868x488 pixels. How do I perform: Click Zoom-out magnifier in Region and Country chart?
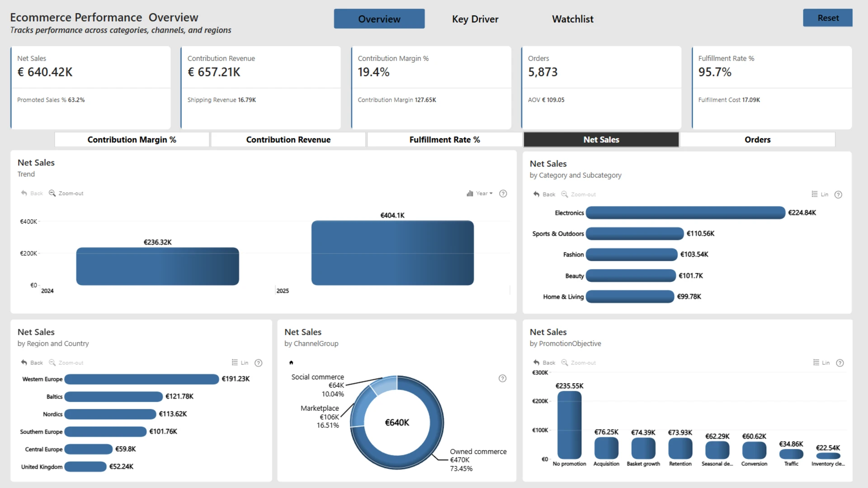(x=52, y=363)
